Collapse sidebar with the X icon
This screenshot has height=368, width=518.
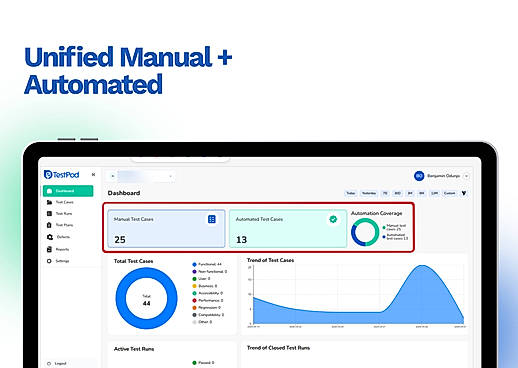[93, 174]
